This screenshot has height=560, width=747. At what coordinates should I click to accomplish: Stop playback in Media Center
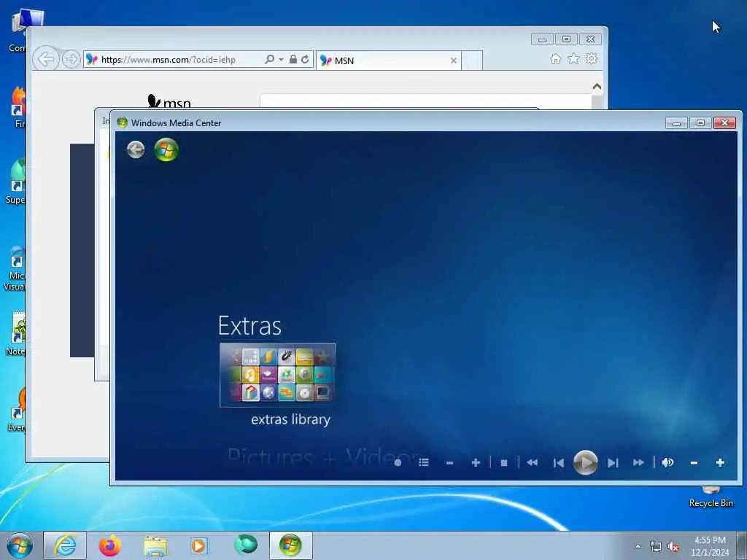504,462
